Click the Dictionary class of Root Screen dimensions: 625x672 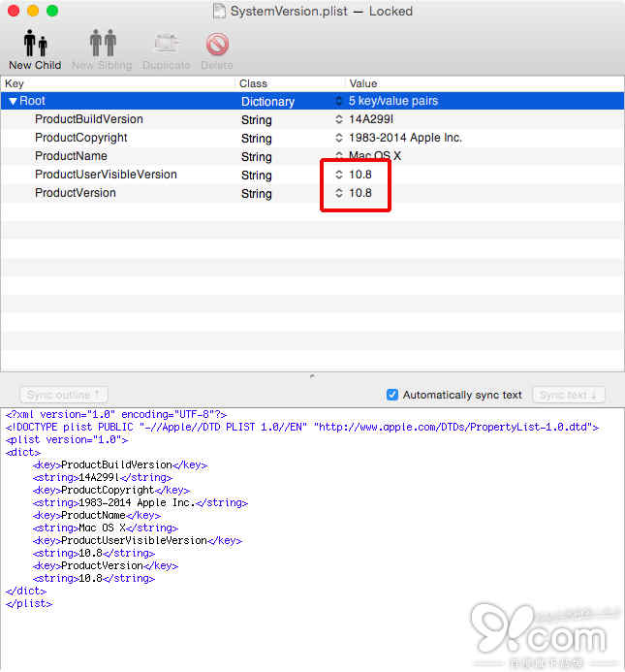click(267, 102)
